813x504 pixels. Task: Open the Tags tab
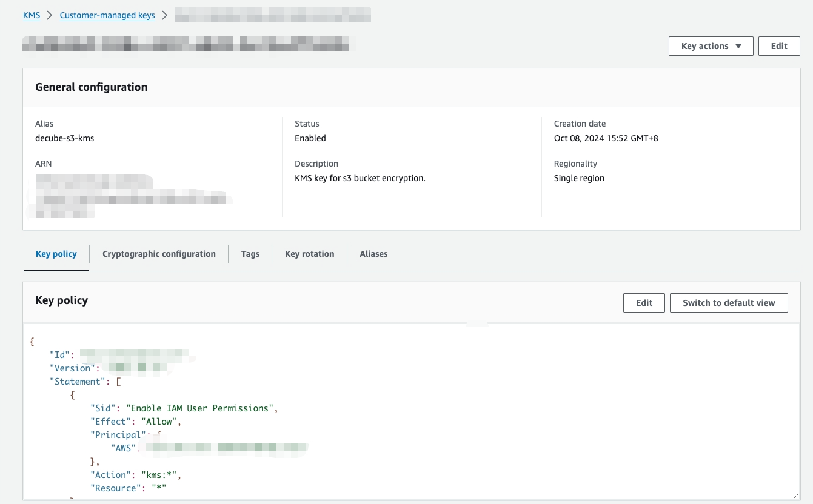(250, 254)
